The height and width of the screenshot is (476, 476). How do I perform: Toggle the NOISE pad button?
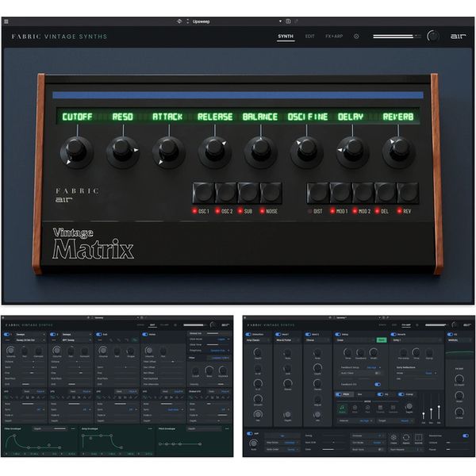(x=271, y=193)
